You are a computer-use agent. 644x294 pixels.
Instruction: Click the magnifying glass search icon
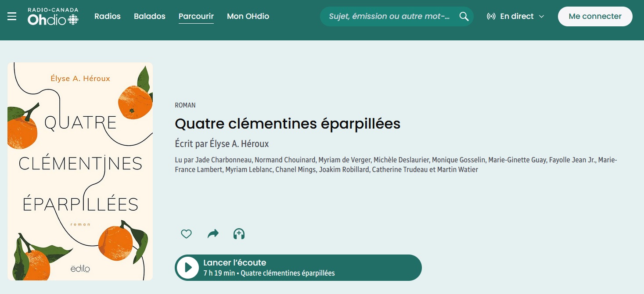(x=464, y=16)
